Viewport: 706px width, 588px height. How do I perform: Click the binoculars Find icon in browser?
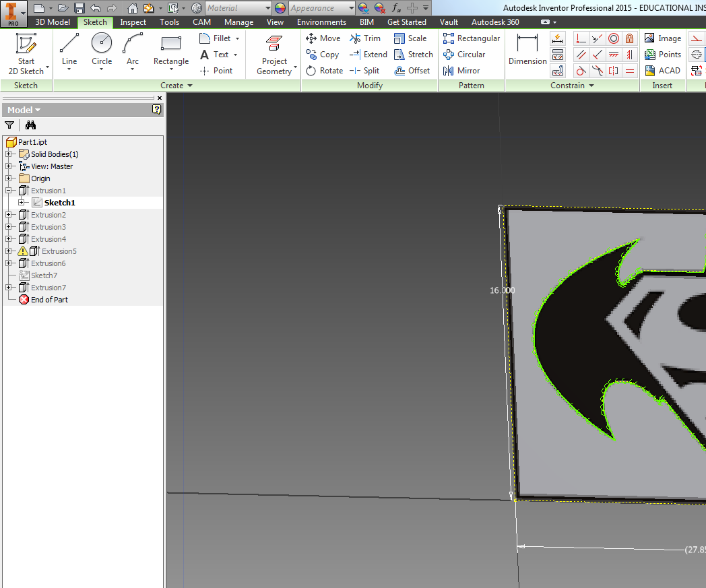30,125
